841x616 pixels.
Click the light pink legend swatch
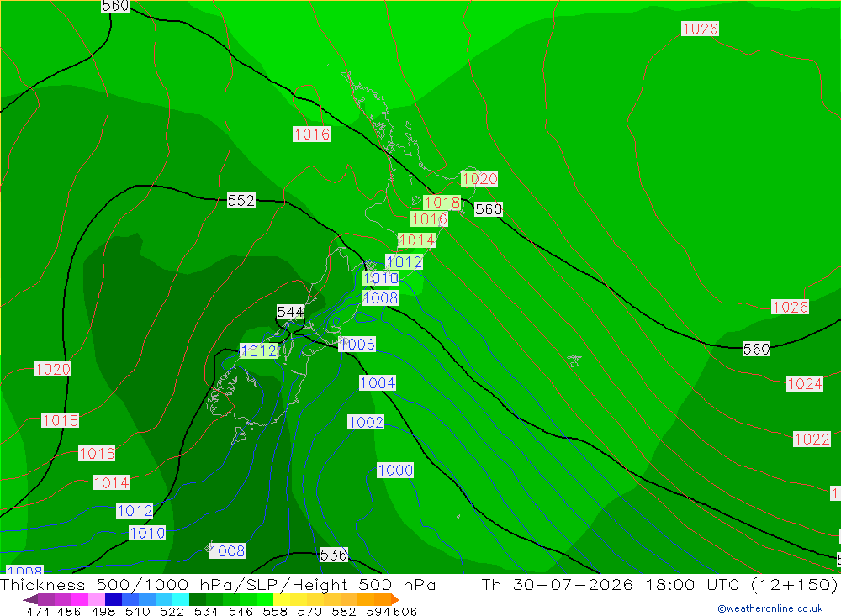point(97,599)
